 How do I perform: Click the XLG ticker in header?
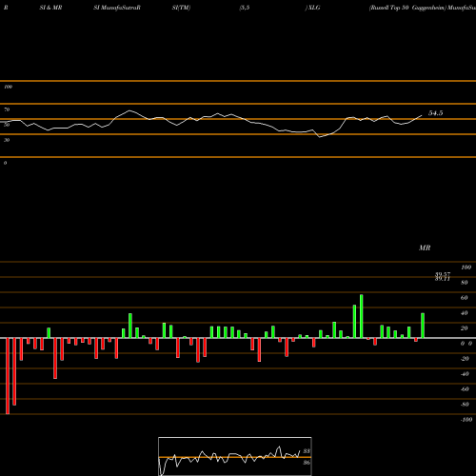click(x=314, y=8)
